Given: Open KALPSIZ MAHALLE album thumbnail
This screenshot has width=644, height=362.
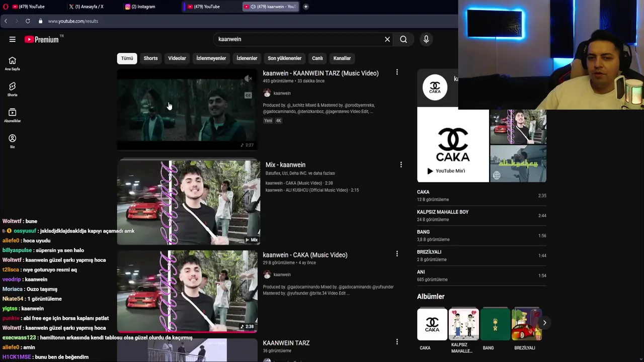Looking at the screenshot, I should click(x=463, y=324).
